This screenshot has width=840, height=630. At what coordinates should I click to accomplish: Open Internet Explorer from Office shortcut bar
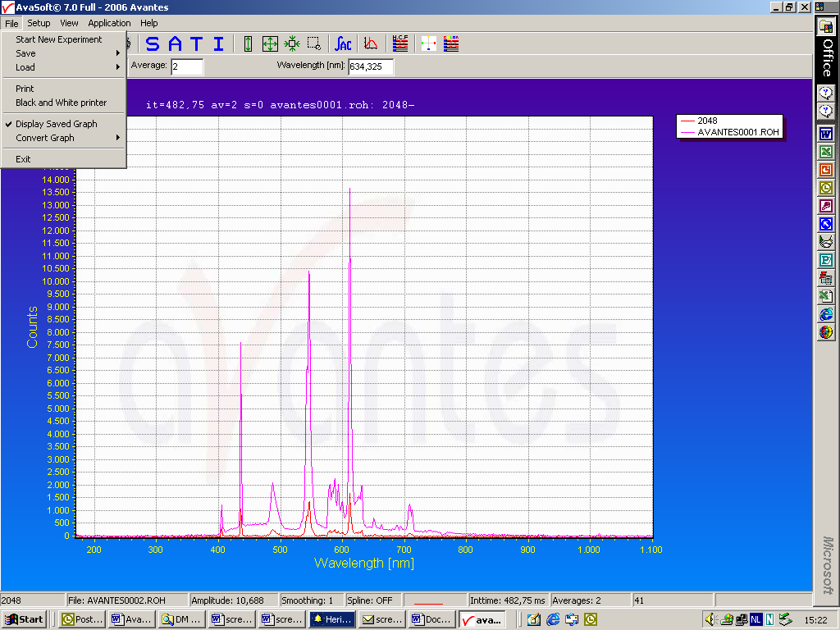[x=826, y=314]
